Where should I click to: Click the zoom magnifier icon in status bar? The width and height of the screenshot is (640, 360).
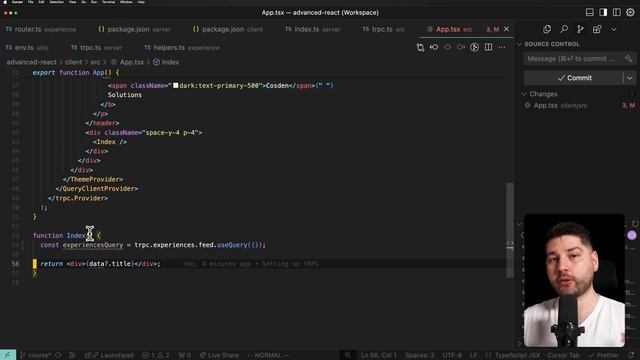coord(348,355)
